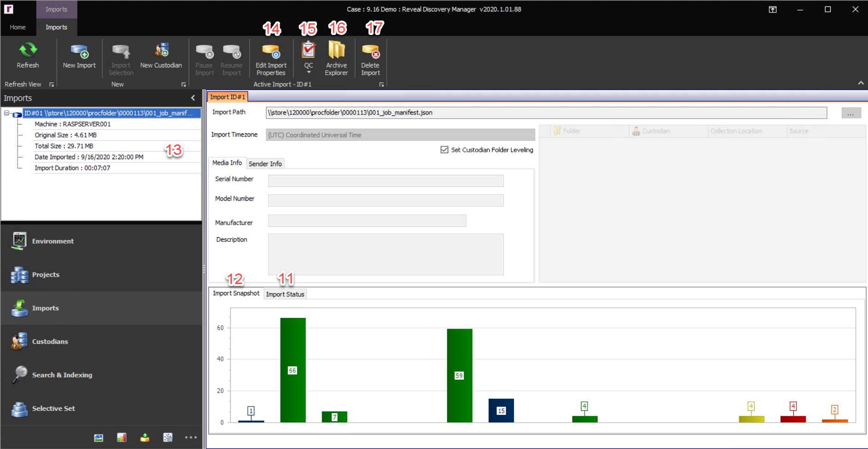The width and height of the screenshot is (868, 449).
Task: Select the ID#01 import tree row
Action: (112, 113)
